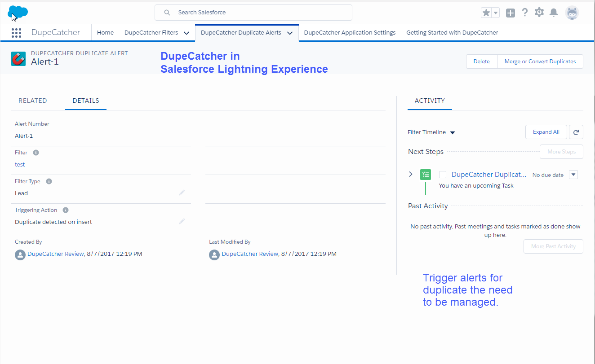The width and height of the screenshot is (595, 364).
Task: Click the green task icon in timeline
Action: tap(426, 175)
